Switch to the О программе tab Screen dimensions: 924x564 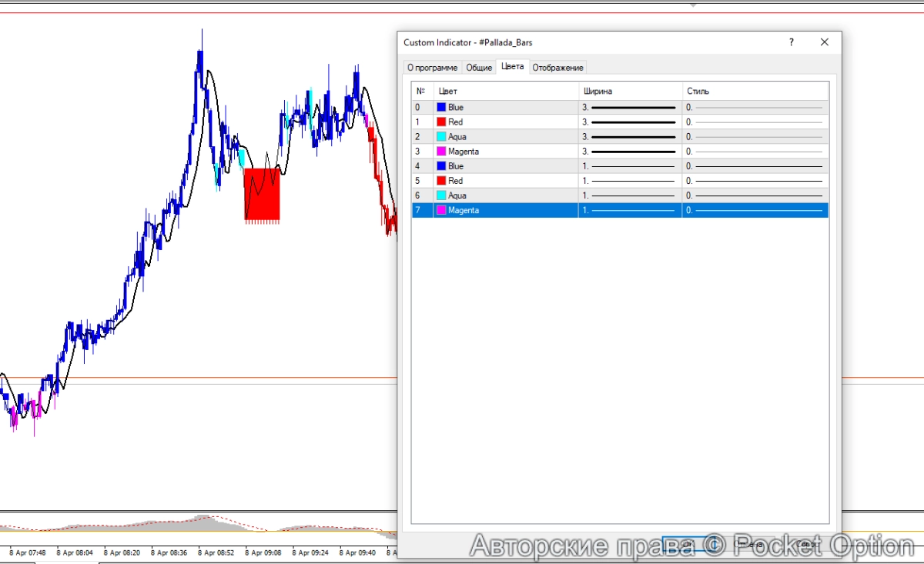[x=432, y=68]
